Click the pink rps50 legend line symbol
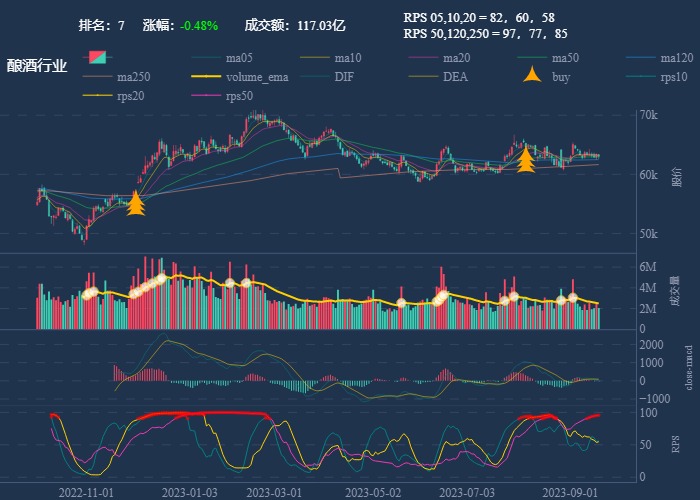This screenshot has width=700, height=500. [205, 96]
